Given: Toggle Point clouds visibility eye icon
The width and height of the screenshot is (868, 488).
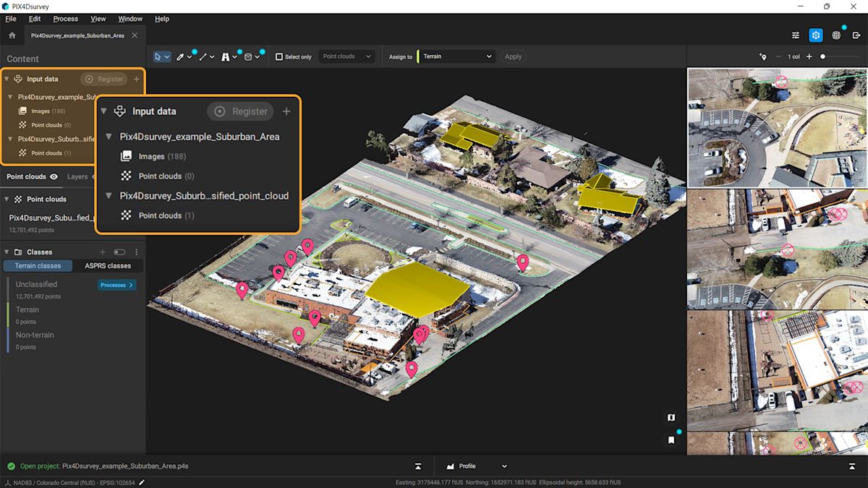Looking at the screenshot, I should click(54, 176).
